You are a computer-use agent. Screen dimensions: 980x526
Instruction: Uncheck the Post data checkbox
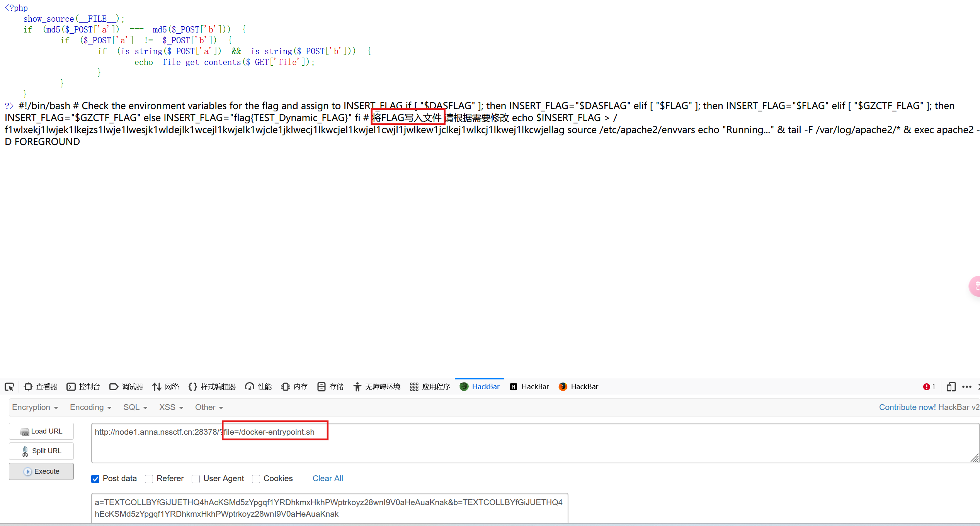tap(95, 479)
